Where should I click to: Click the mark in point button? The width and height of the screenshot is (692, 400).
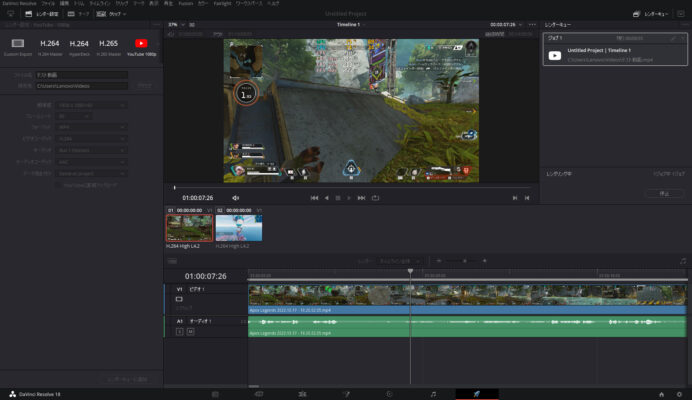click(515, 198)
